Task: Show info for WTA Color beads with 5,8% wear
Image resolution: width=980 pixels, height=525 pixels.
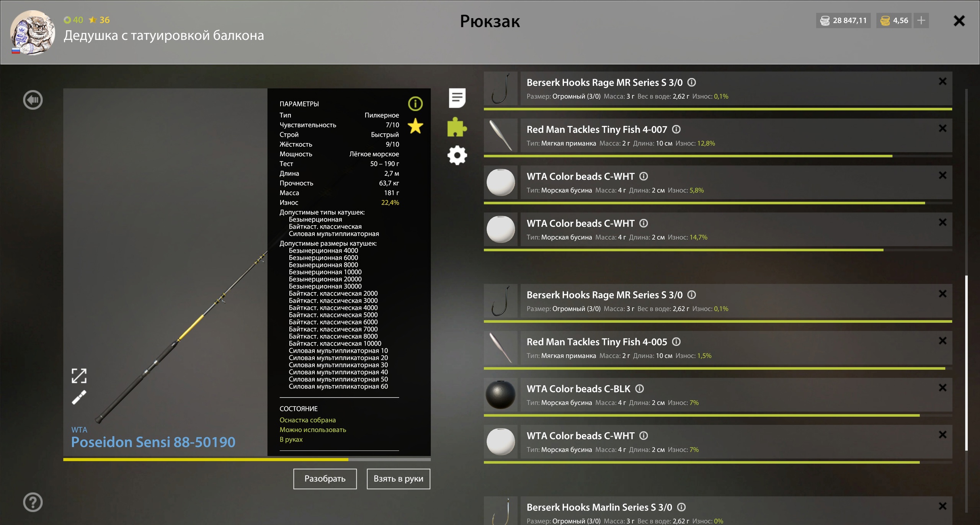Action: (x=644, y=176)
